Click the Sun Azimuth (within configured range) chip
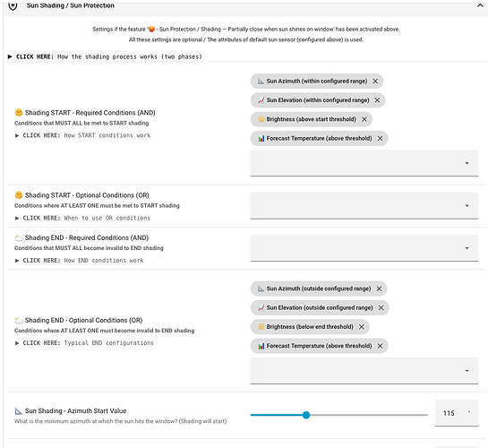This screenshot has height=448, width=488. point(316,81)
